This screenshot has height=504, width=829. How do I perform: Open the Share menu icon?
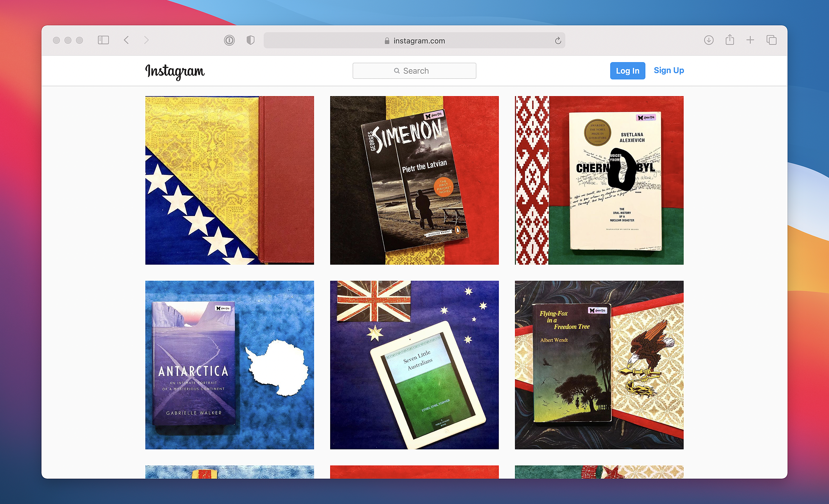tap(730, 40)
